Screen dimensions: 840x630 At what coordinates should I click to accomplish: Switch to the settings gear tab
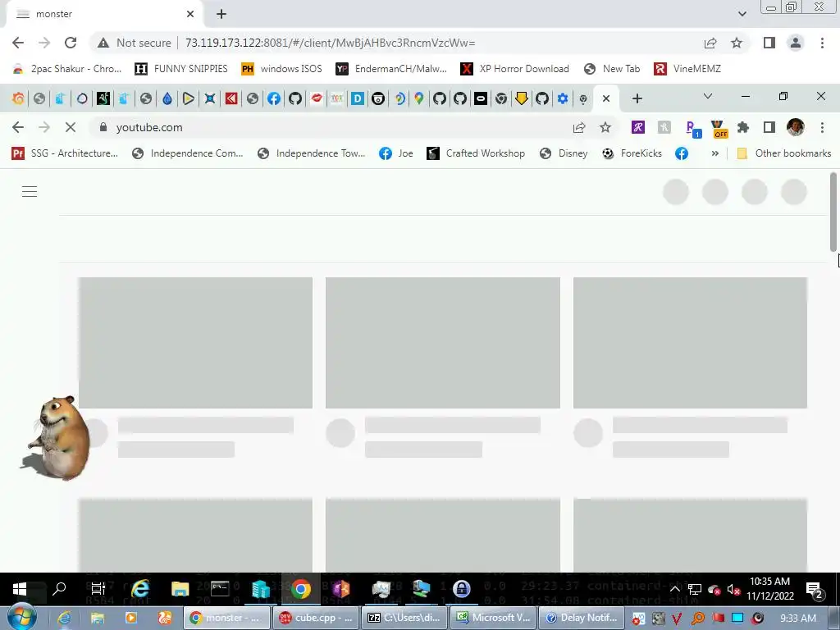563,98
